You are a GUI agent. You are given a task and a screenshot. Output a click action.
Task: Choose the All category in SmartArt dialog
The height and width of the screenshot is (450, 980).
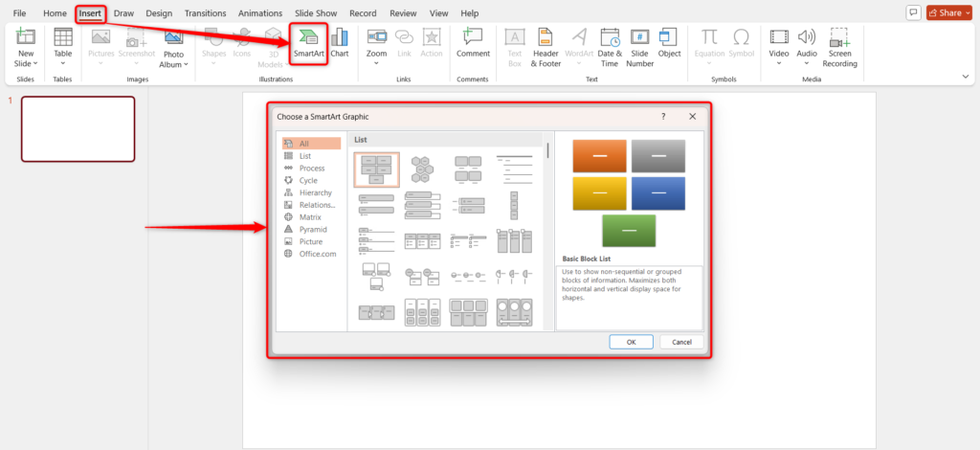click(x=311, y=143)
